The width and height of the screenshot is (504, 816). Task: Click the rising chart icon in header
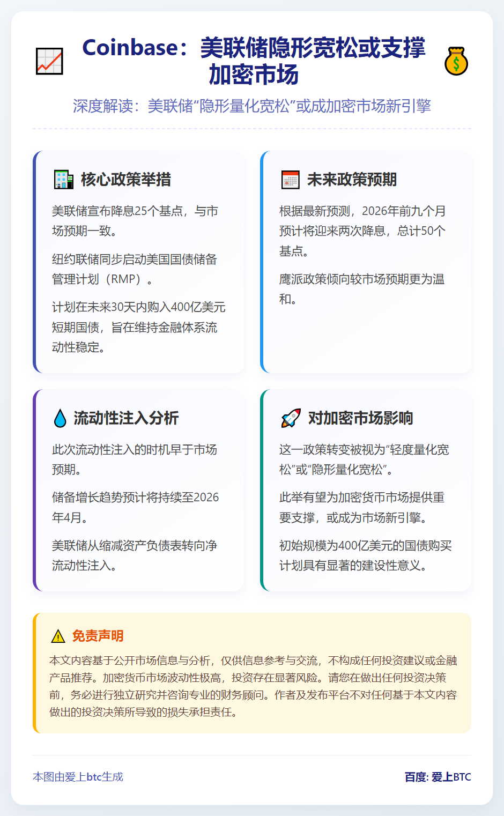[49, 61]
